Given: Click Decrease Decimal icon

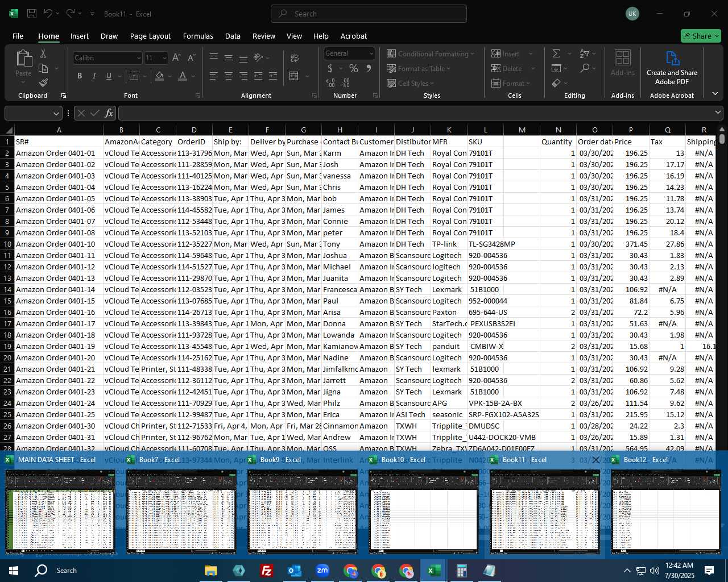Looking at the screenshot, I should click(x=346, y=83).
